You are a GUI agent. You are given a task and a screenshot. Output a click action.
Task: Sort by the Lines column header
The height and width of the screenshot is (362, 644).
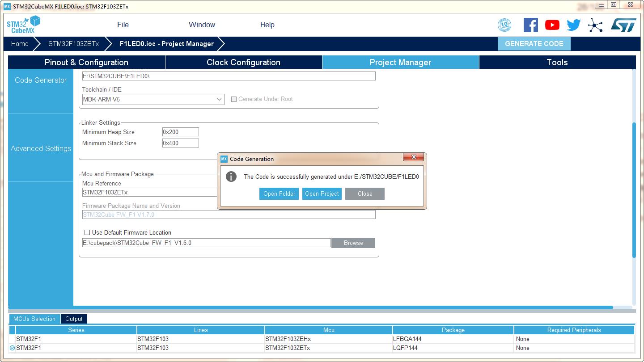point(201,330)
